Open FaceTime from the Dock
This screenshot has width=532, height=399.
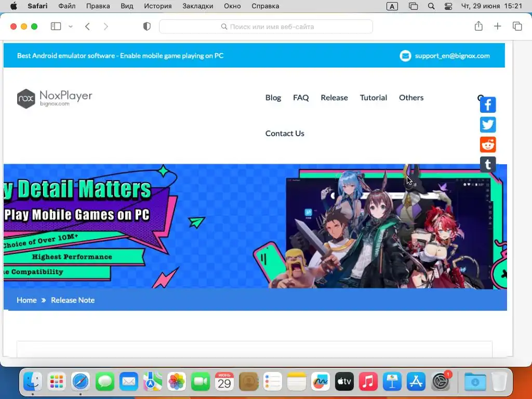(x=201, y=382)
